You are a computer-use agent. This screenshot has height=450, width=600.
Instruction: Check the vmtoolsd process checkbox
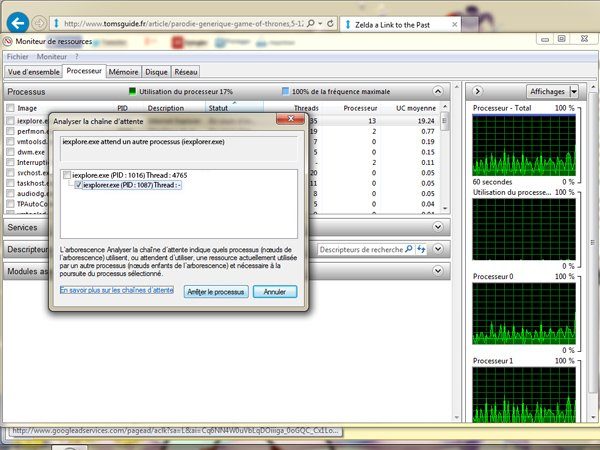click(x=10, y=142)
